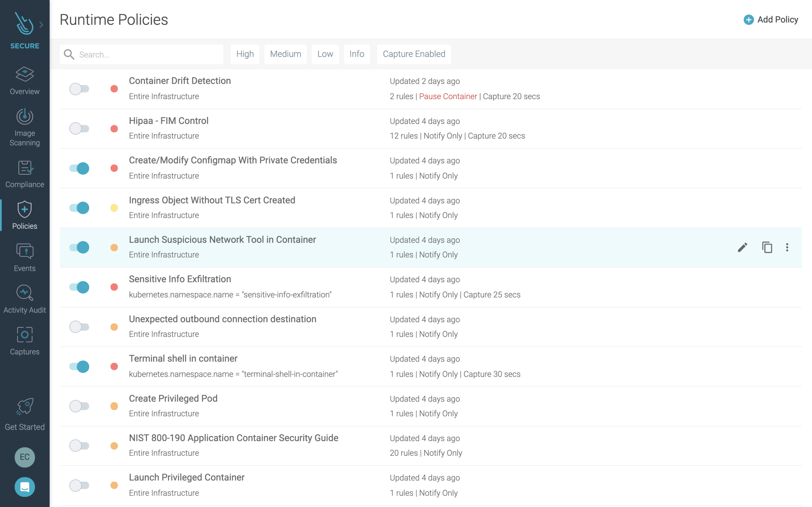Edit the Launch Suspicious Network Tool policy
Viewport: 812px width, 507px height.
[743, 247]
